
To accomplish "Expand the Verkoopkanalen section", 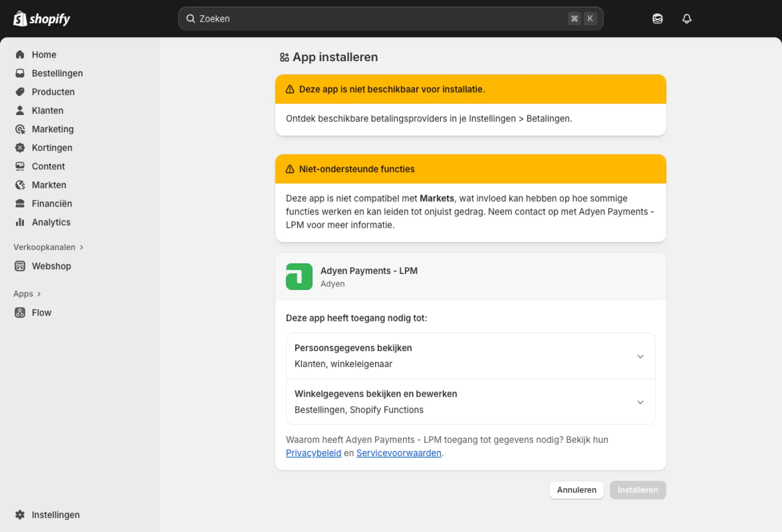I will coord(48,247).
